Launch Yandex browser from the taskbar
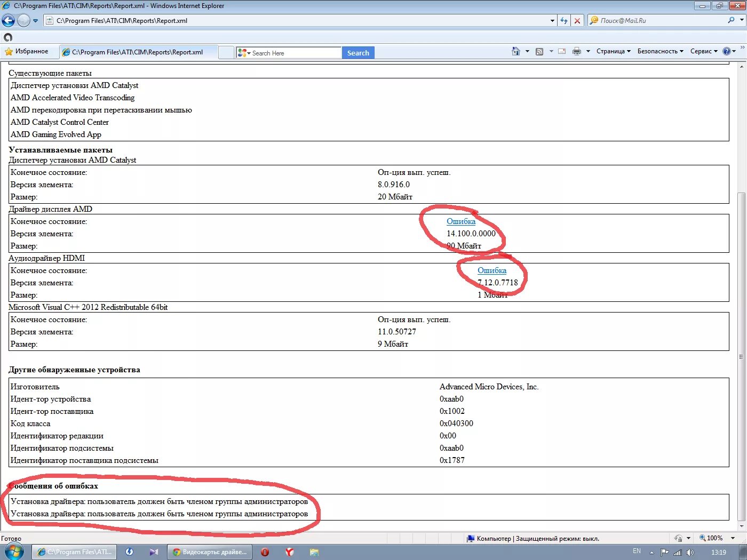This screenshot has height=560, width=747. coord(289,552)
